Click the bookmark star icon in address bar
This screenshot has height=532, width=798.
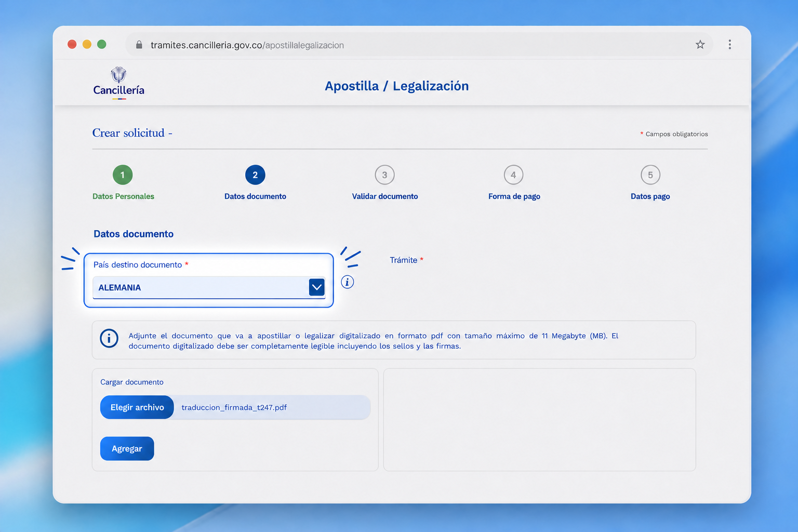click(700, 45)
